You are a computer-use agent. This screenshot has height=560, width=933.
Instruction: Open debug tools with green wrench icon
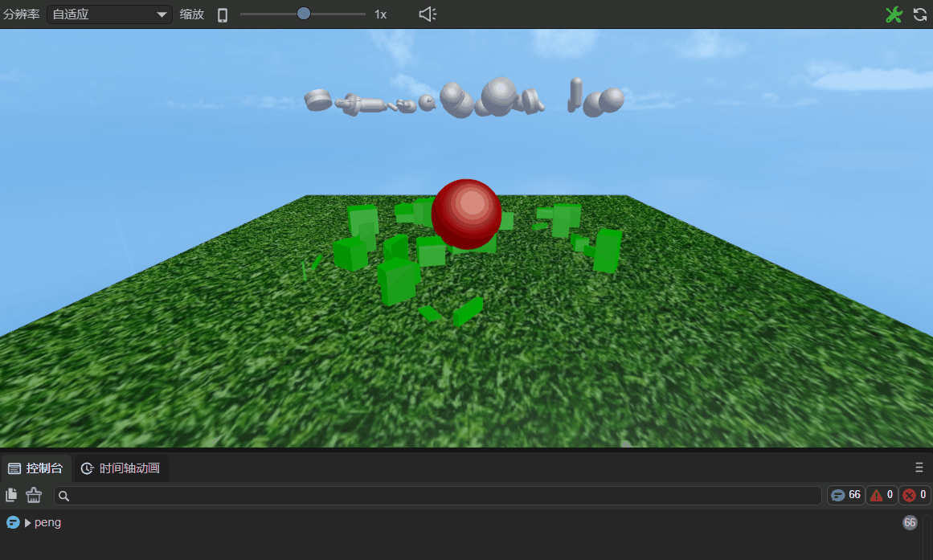(894, 14)
